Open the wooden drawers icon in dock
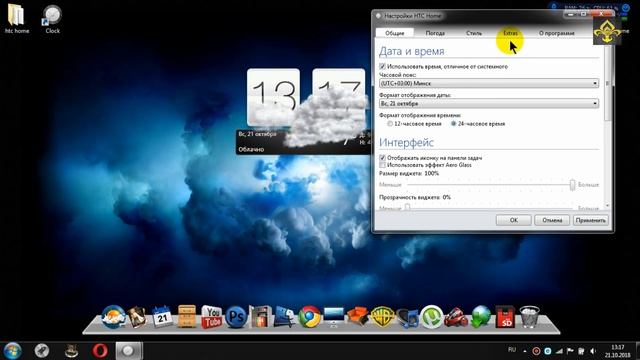Viewport: 640px width, 360px height. [x=187, y=317]
